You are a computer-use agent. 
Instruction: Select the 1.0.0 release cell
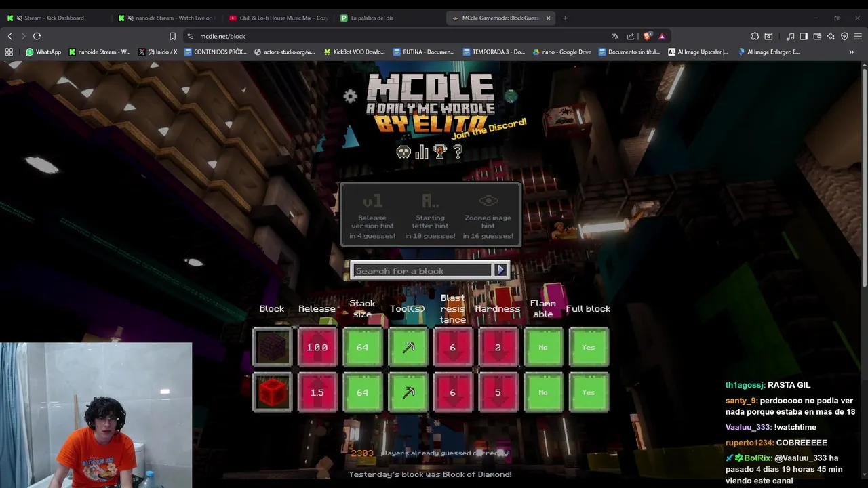click(x=317, y=347)
